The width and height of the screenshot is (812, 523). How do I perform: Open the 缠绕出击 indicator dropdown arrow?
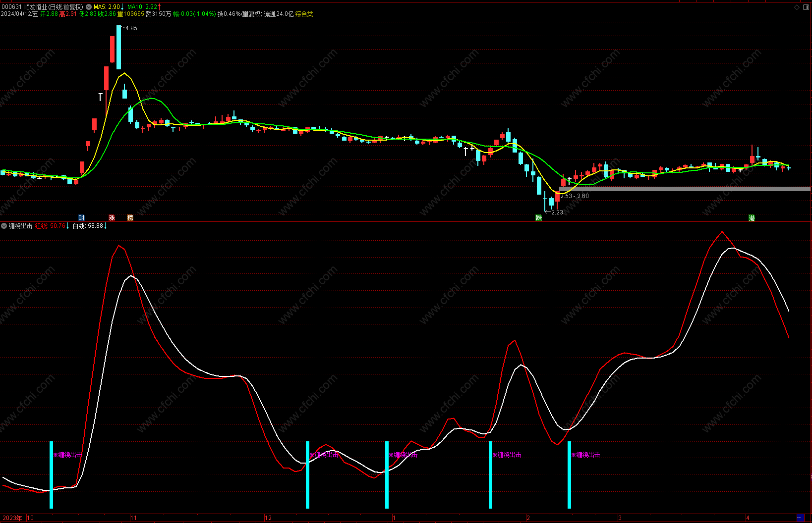(x=4, y=226)
